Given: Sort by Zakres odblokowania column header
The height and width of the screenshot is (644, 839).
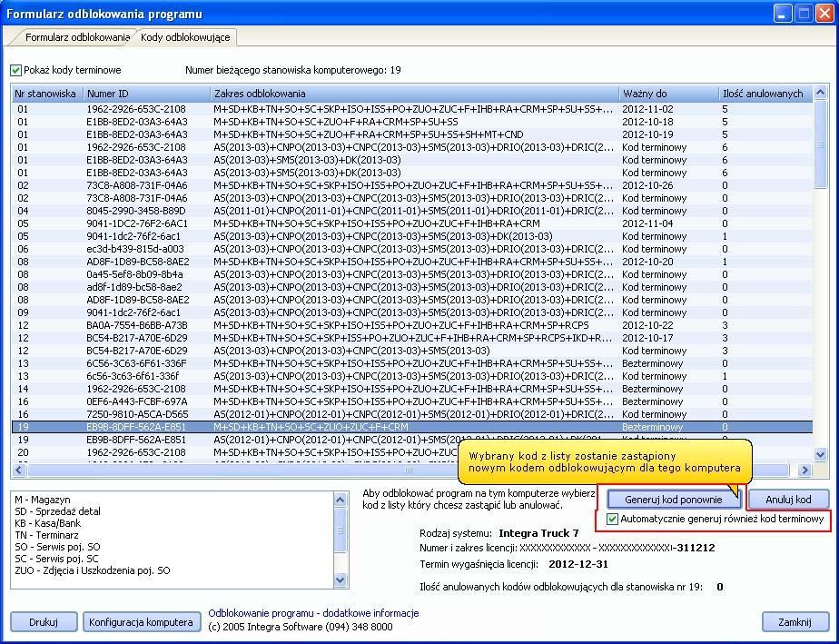Looking at the screenshot, I should click(415, 94).
